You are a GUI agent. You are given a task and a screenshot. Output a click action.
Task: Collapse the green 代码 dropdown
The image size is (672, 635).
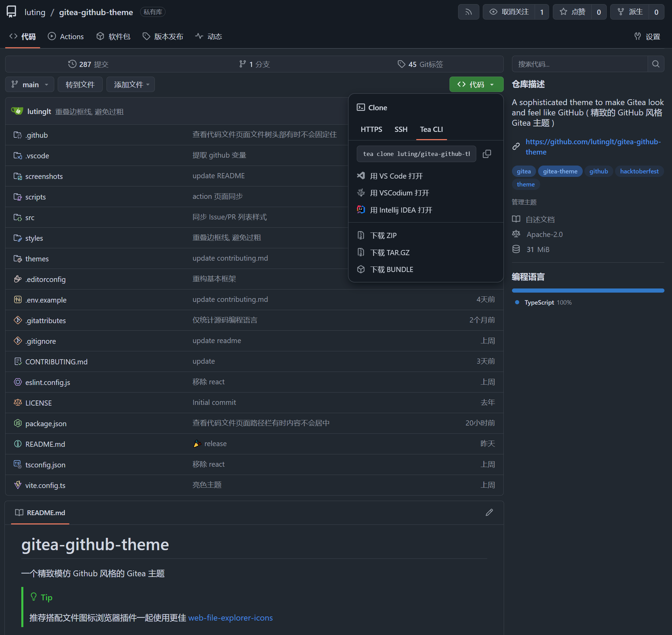476,84
